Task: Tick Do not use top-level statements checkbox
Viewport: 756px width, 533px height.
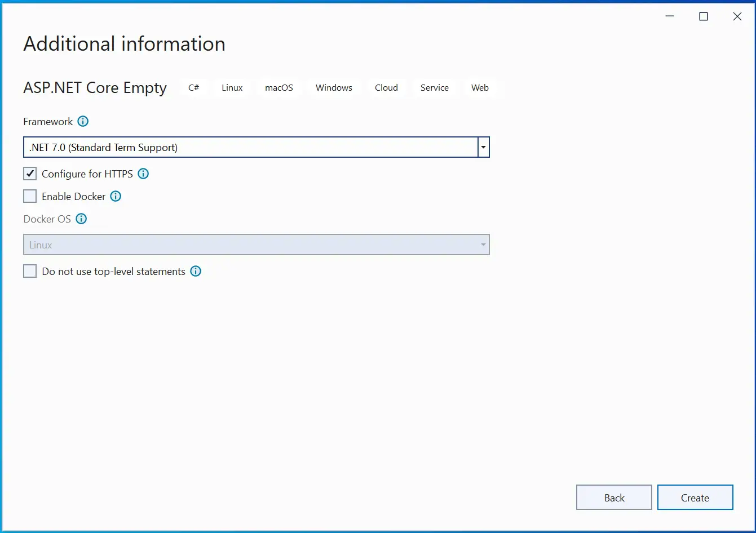Action: 30,271
